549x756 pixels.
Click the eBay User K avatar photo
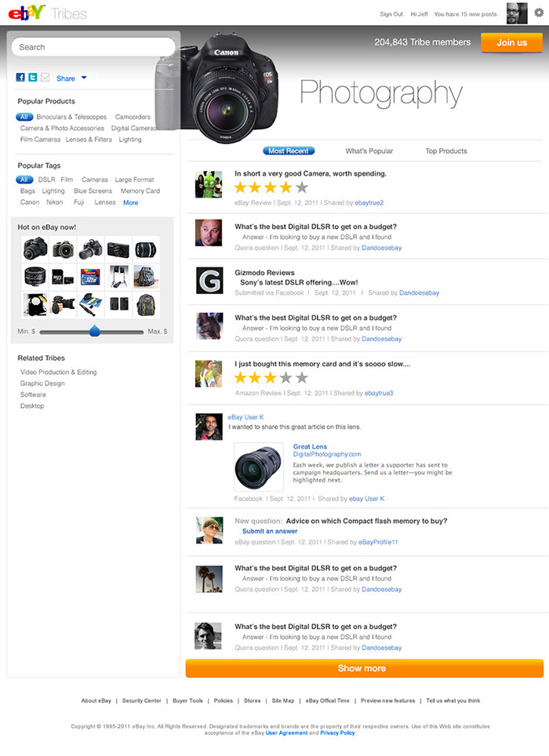(x=209, y=427)
